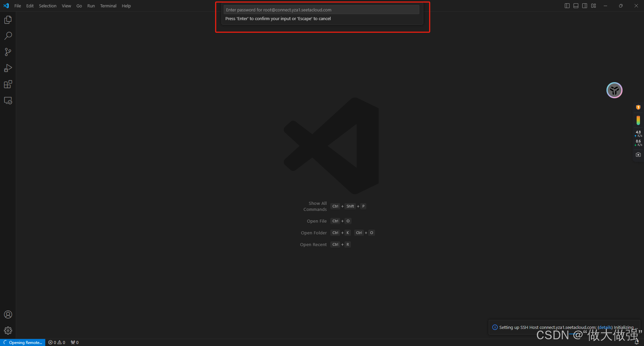The width and height of the screenshot is (644, 346).
Task: Click the camera screenshot icon on side widget
Action: point(638,155)
